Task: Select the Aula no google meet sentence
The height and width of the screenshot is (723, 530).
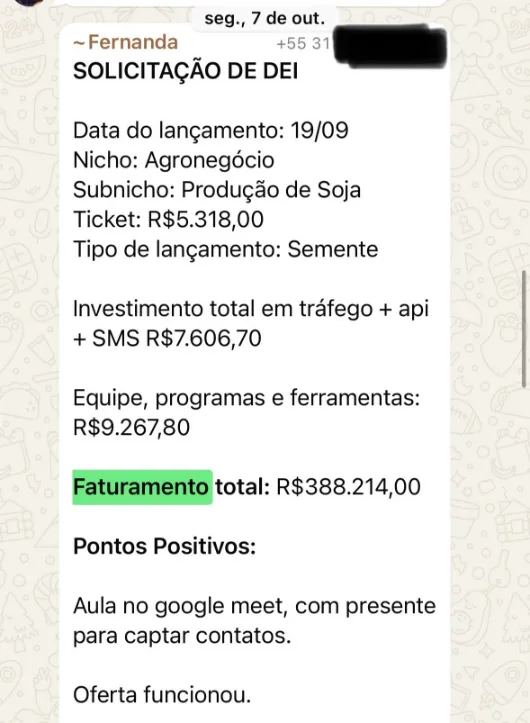Action: coord(254,621)
